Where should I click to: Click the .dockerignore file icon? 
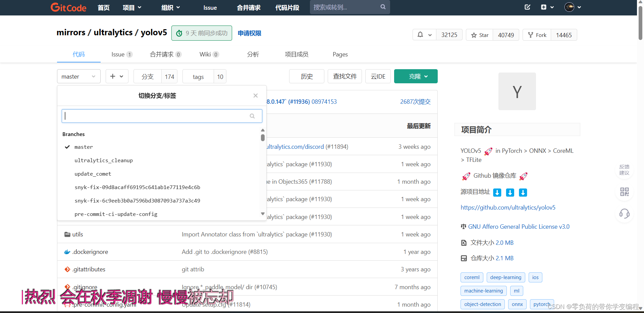[x=67, y=252]
